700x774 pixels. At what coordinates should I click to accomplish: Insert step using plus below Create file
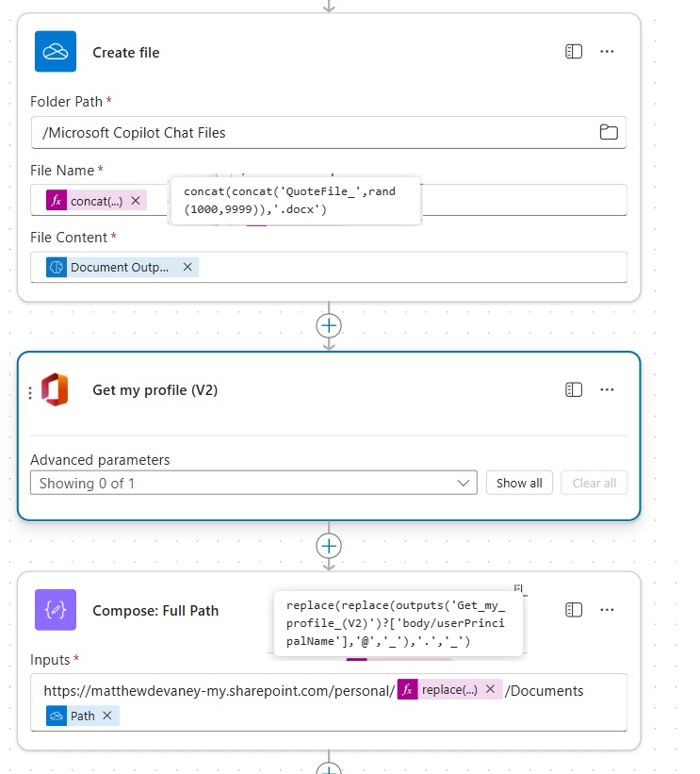[329, 326]
